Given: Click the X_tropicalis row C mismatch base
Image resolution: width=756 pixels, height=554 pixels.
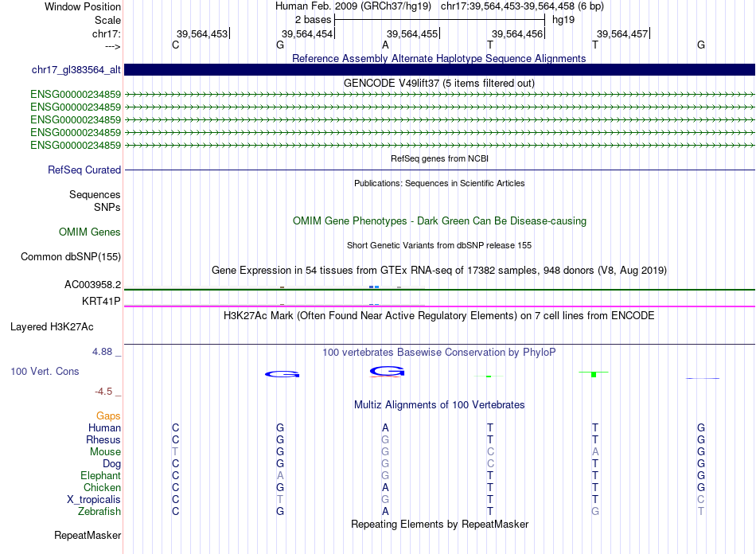Looking at the screenshot, I should (701, 500).
